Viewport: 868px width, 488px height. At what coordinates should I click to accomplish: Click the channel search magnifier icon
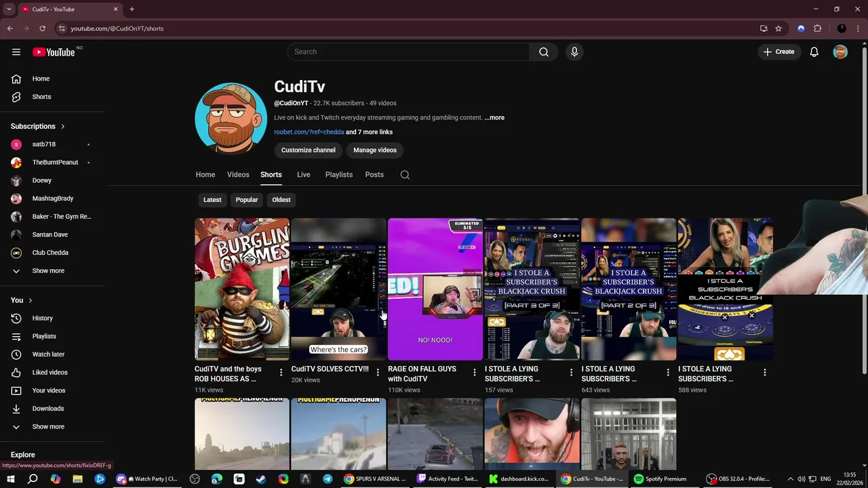point(405,175)
